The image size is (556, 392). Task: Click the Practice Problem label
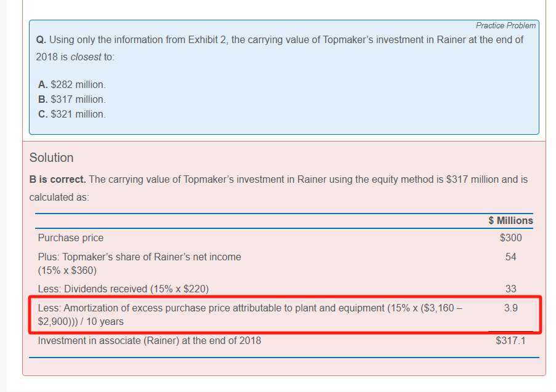(506, 25)
